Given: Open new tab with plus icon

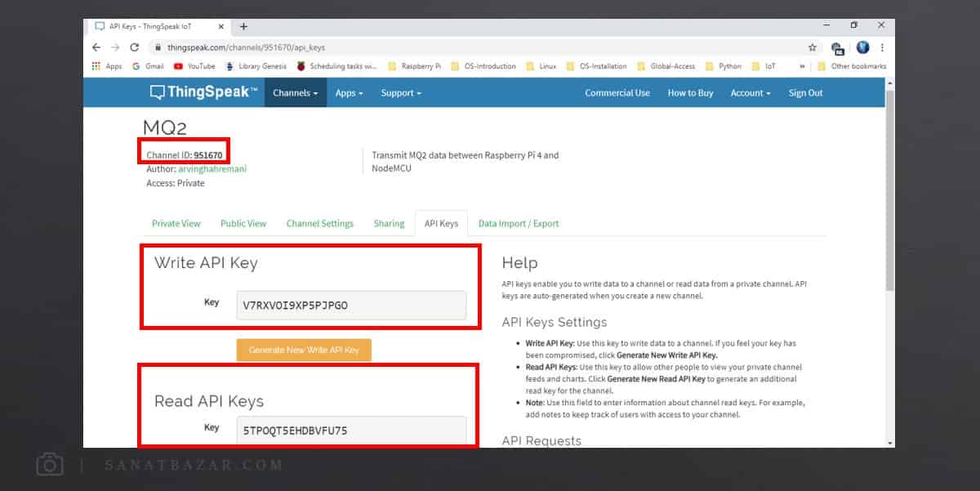Looking at the screenshot, I should pos(243,26).
